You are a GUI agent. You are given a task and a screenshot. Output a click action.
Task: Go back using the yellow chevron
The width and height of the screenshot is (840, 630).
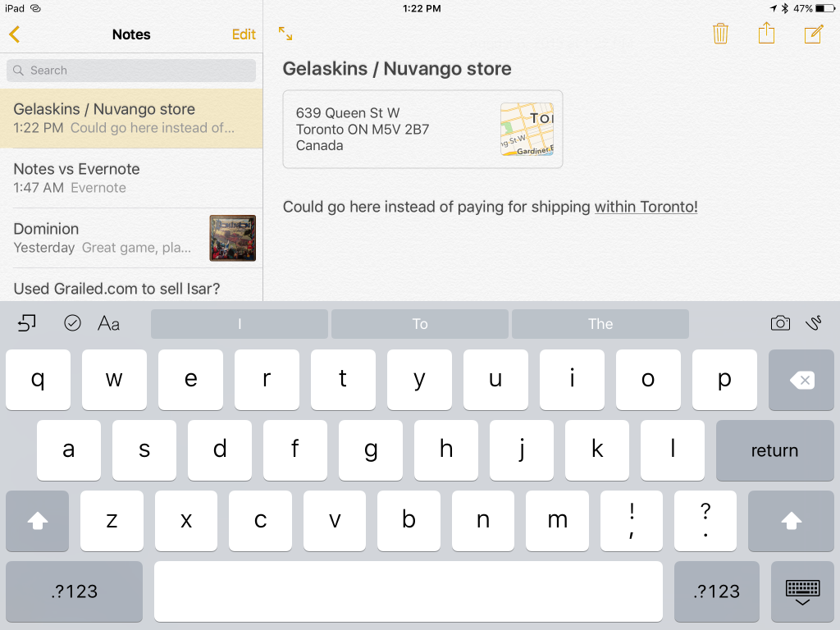(x=15, y=34)
